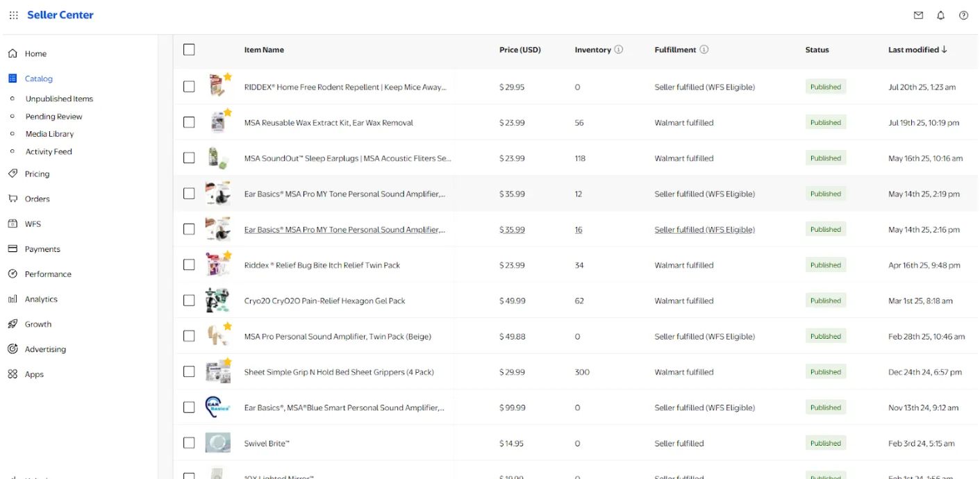The height and width of the screenshot is (479, 980).
Task: Open the Unpublished Items submenu entry
Action: pos(59,99)
